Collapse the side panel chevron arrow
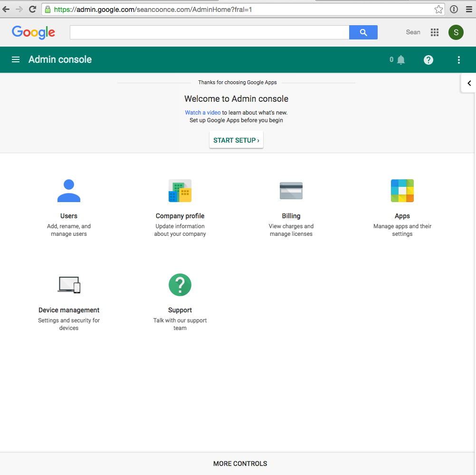 click(469, 83)
